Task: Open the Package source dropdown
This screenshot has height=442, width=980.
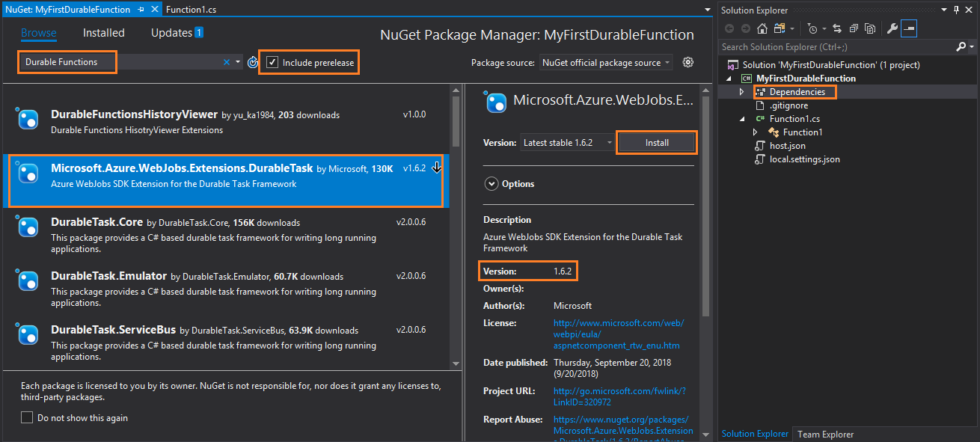Action: pyautogui.click(x=606, y=63)
